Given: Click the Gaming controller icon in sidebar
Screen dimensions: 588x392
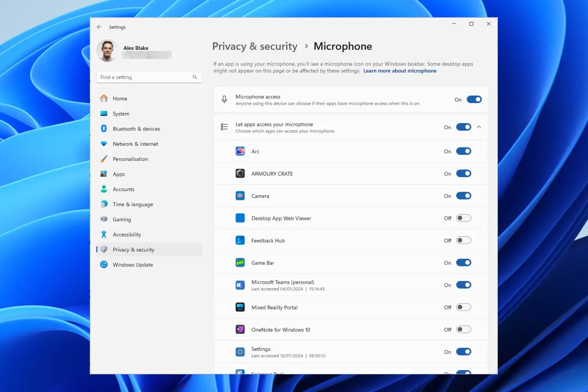Looking at the screenshot, I should [x=104, y=219].
